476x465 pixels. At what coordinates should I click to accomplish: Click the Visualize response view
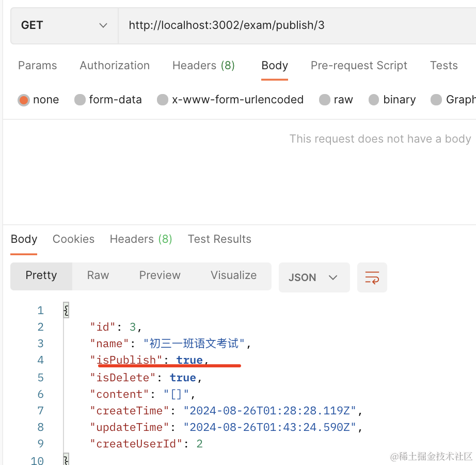pyautogui.click(x=233, y=275)
